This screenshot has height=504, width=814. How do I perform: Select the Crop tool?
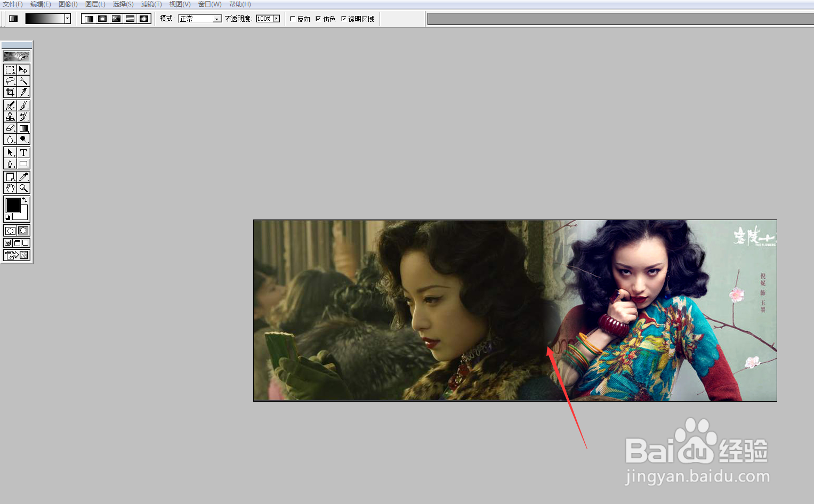(10, 92)
